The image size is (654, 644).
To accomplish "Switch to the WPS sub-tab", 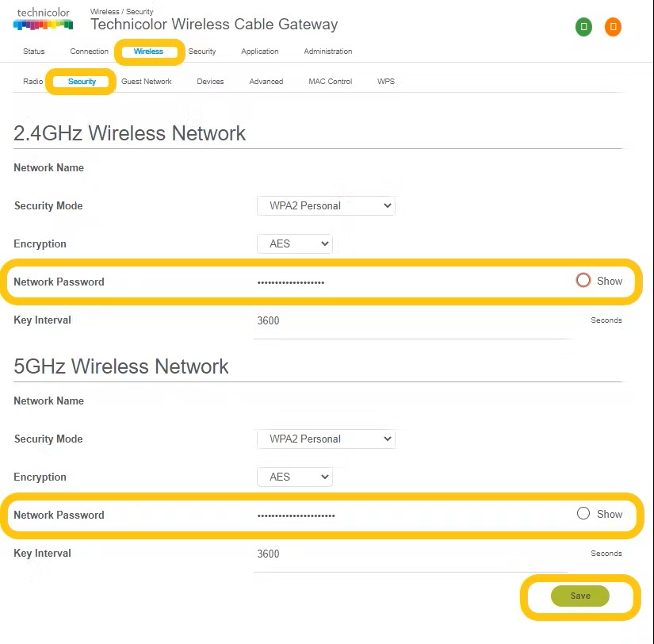I will click(x=386, y=82).
